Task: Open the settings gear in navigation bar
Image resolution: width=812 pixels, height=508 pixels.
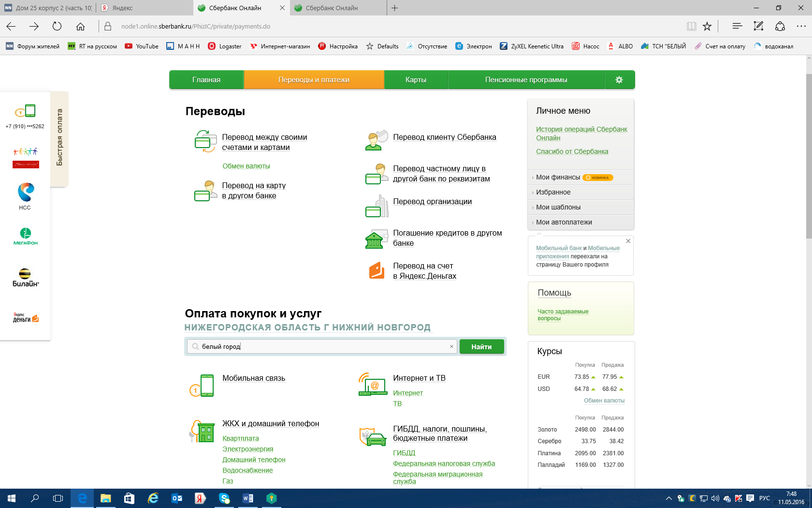Action: coord(619,80)
